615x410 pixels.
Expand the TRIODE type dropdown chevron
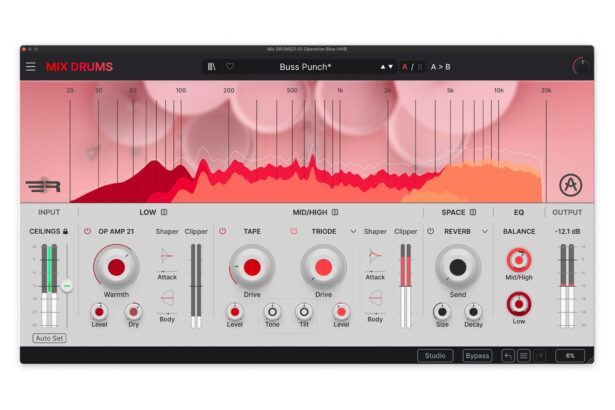coord(353,231)
